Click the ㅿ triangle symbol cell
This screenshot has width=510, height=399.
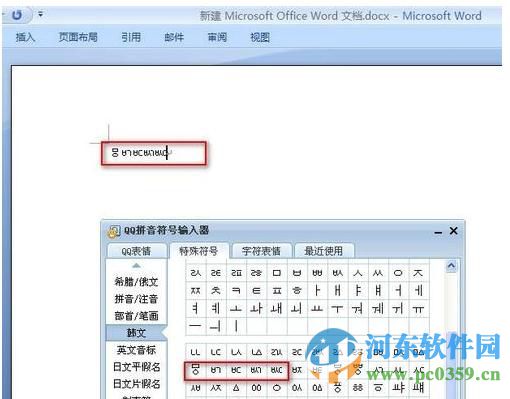tap(236, 388)
